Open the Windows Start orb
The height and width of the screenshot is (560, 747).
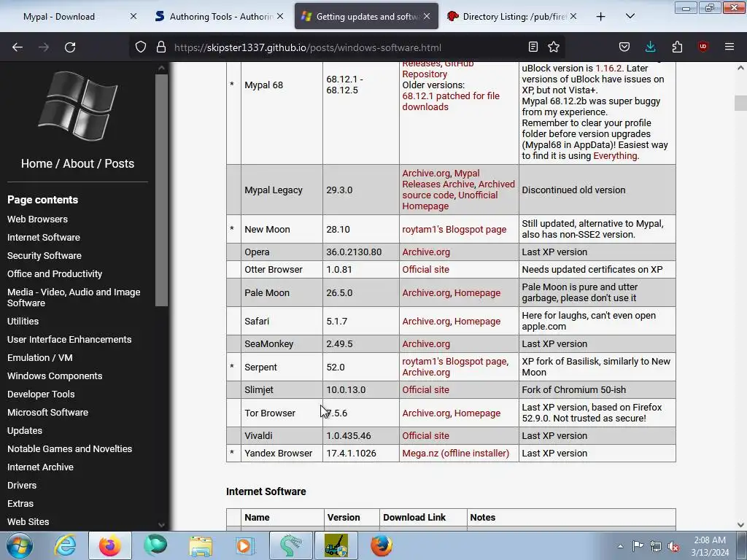pos(20,545)
